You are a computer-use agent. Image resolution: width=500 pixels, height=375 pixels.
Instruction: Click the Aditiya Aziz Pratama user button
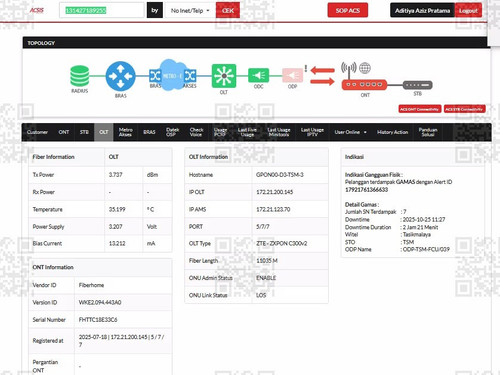422,10
